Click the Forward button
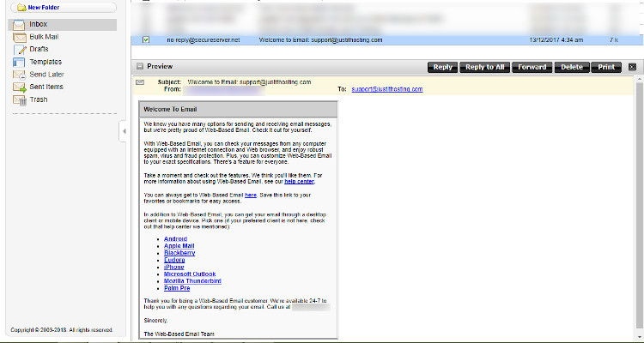This screenshot has width=644, height=343. [x=532, y=67]
